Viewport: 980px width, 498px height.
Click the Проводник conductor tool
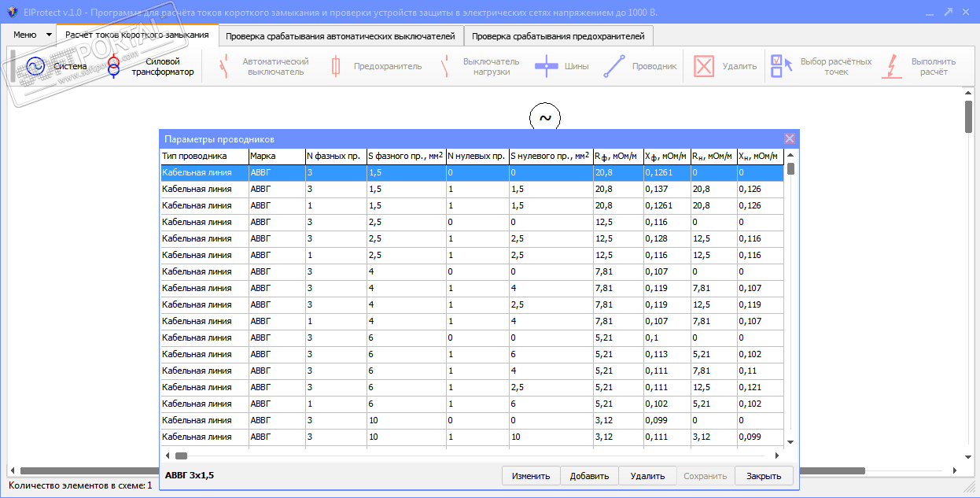tap(614, 67)
